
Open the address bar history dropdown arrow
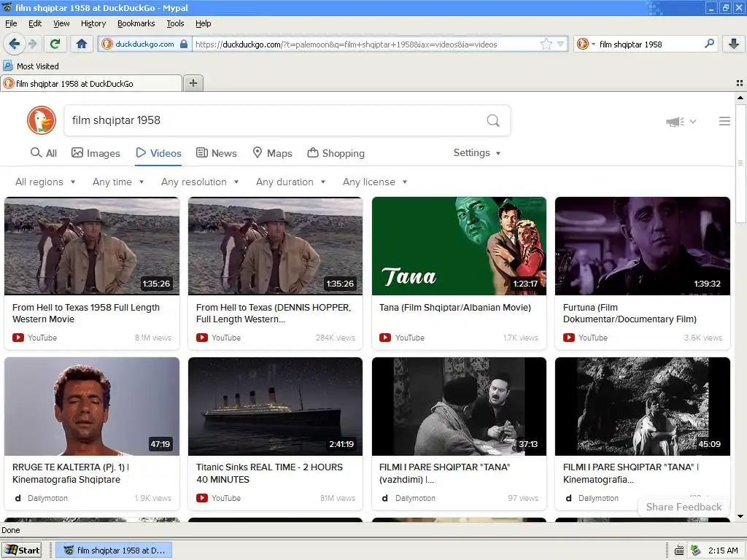561,44
